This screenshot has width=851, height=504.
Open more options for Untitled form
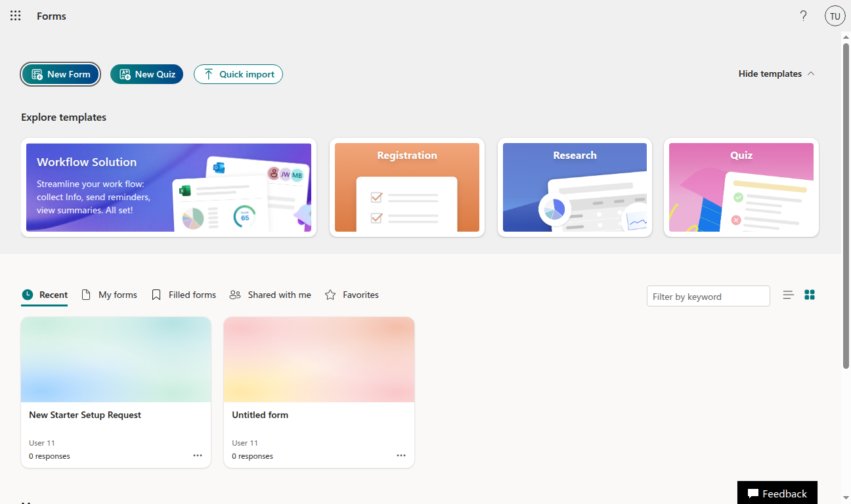pyautogui.click(x=401, y=455)
